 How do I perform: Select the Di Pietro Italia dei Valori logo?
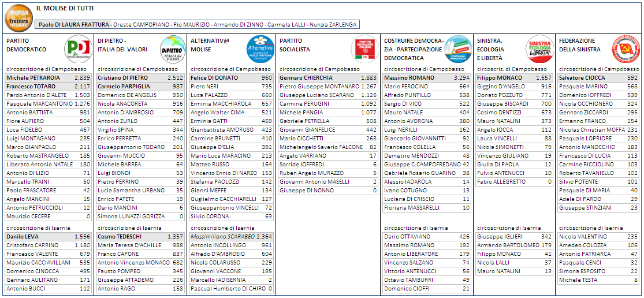(x=171, y=49)
